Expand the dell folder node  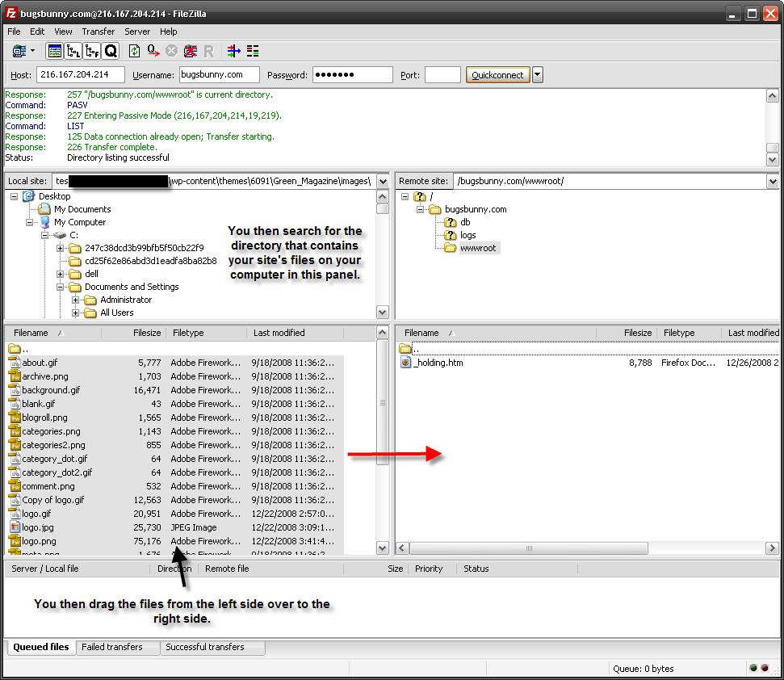pyautogui.click(x=61, y=274)
